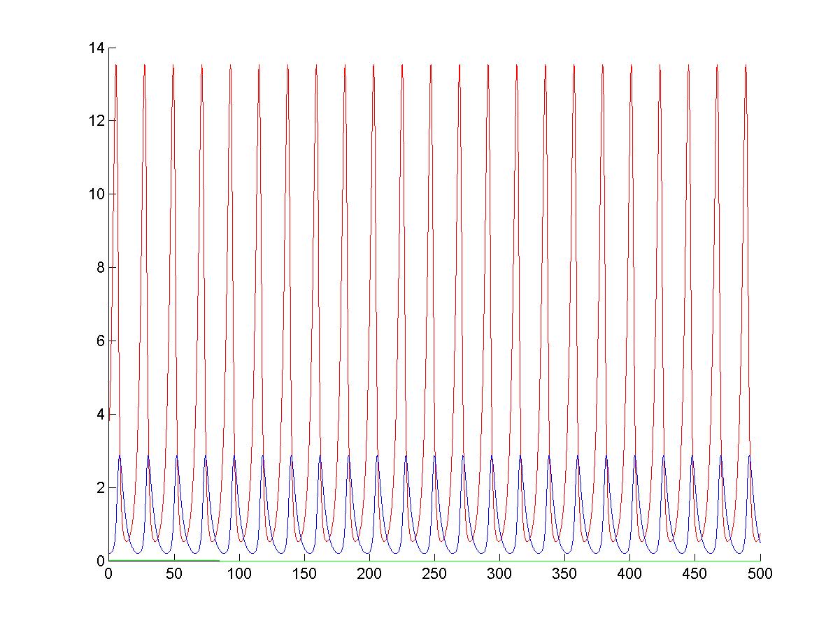840x630 pixels.
Task: Click the top of the last blue peak
Action: (750, 456)
